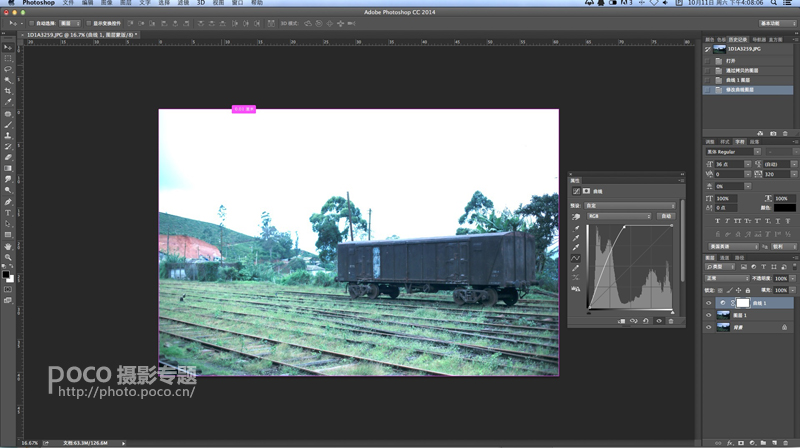Viewport: 800px width, 448px height.
Task: Open the RGB channel dropdown
Action: (619, 216)
